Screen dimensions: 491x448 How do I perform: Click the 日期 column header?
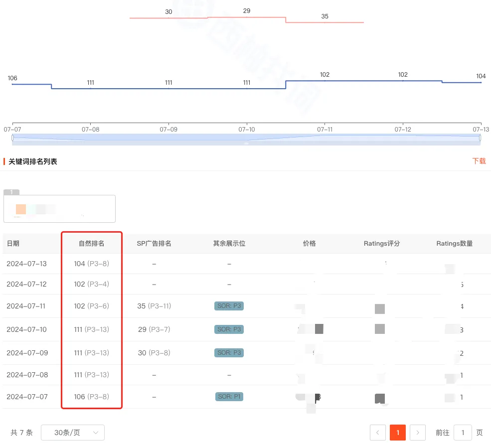[x=13, y=244]
